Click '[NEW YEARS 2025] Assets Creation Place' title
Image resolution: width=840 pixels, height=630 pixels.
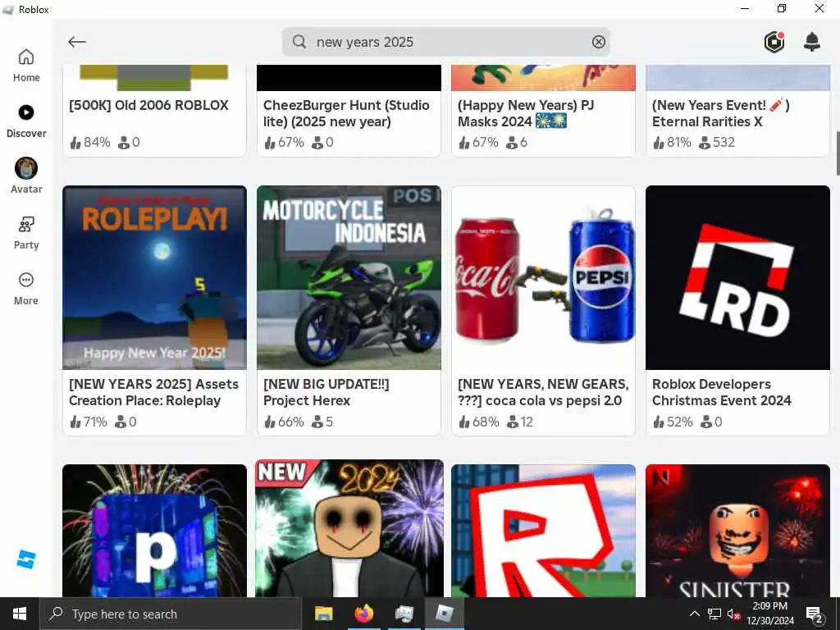pyautogui.click(x=153, y=392)
